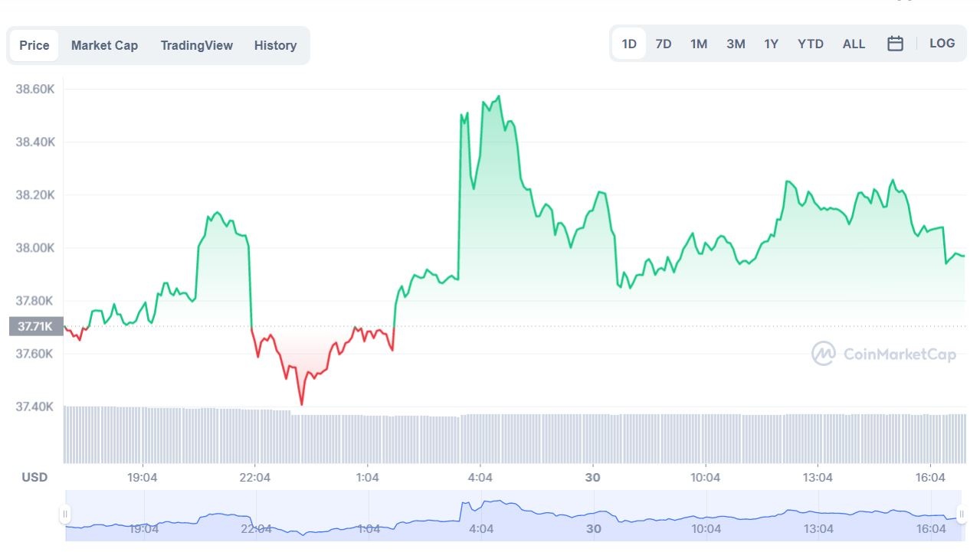Screen dimensions: 980x552
Task: Switch to the Market Cap tab
Action: pos(104,45)
